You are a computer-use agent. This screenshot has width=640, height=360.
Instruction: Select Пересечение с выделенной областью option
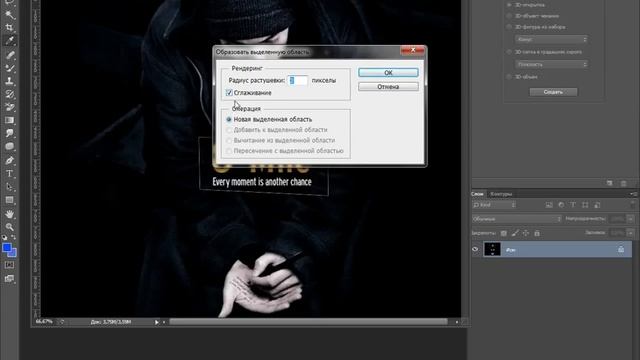pyautogui.click(x=229, y=151)
